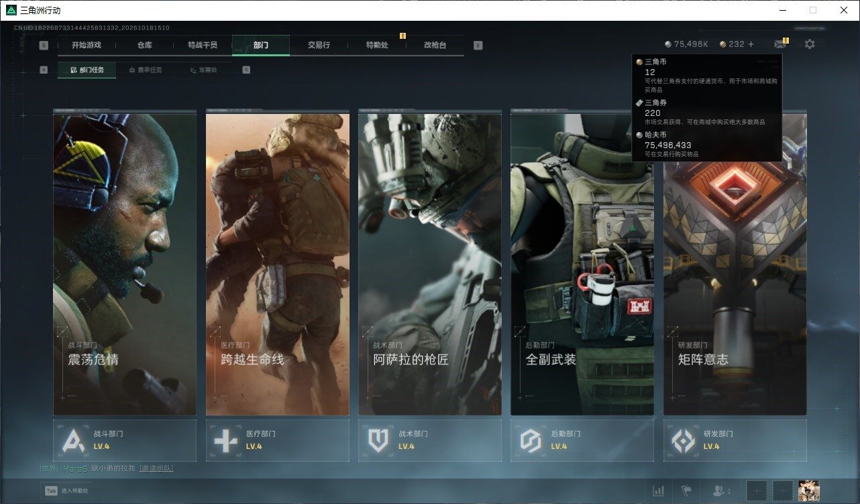Click the 232 currency balance
The image size is (860, 504).
[737, 44]
